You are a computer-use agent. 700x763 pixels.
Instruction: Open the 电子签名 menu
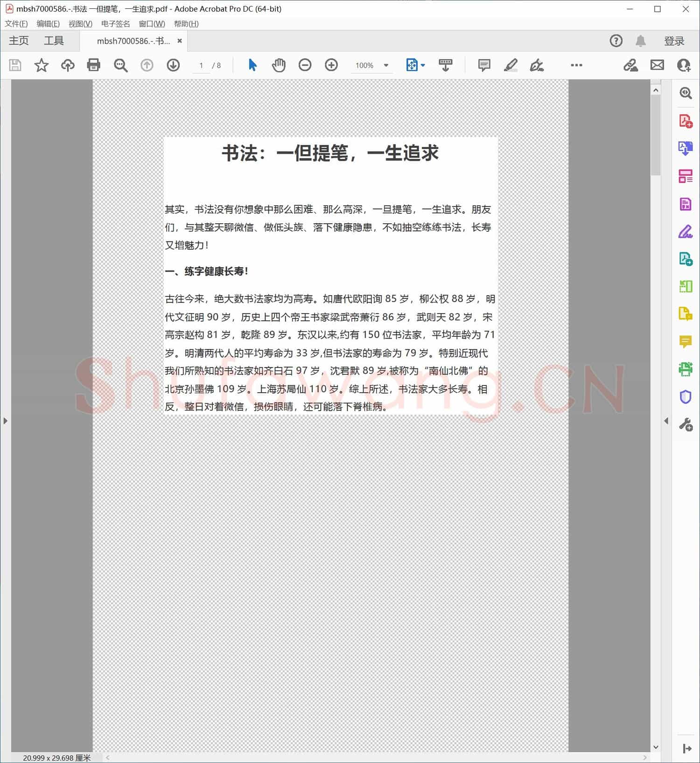point(116,24)
